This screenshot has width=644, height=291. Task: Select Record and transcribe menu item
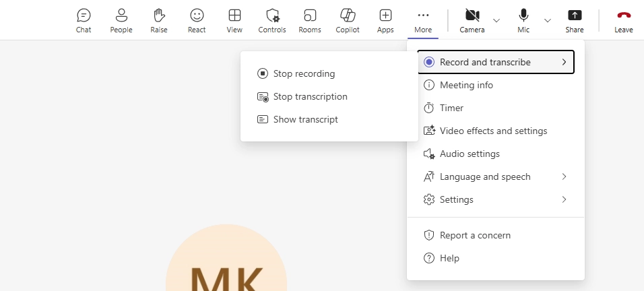coord(496,62)
